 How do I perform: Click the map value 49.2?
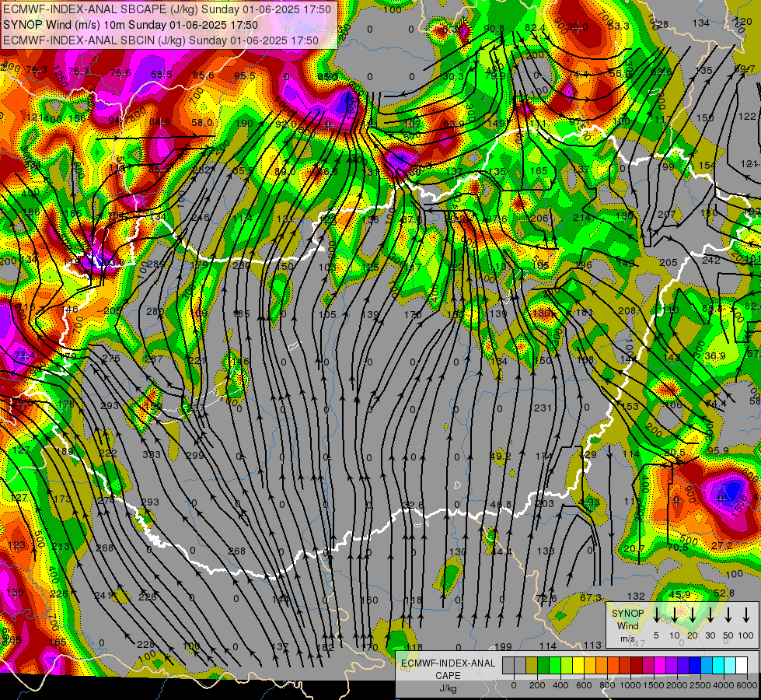point(501,456)
